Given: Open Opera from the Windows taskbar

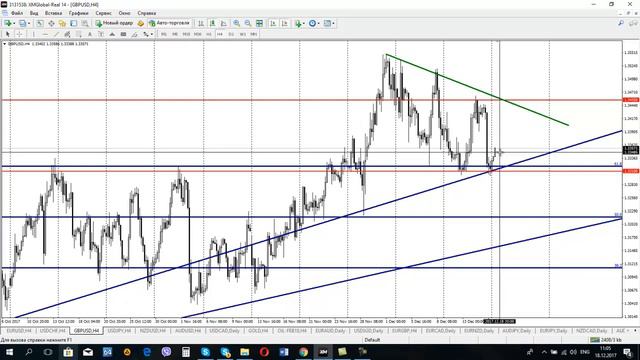Looking at the screenshot, I should 264,352.
